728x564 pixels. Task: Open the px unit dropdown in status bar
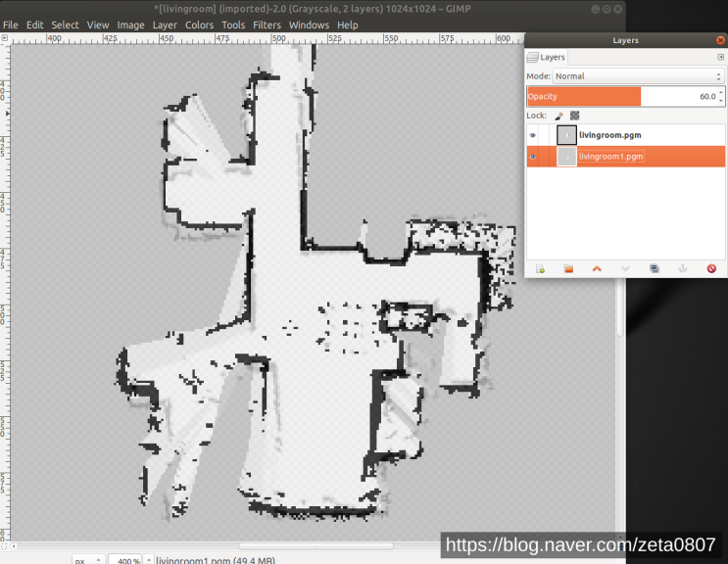pyautogui.click(x=87, y=560)
